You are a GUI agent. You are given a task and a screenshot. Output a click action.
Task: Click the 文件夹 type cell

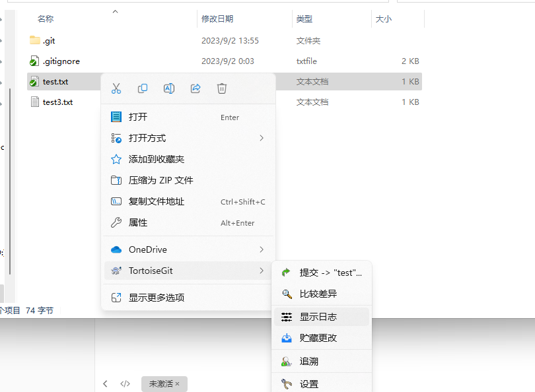click(x=308, y=41)
